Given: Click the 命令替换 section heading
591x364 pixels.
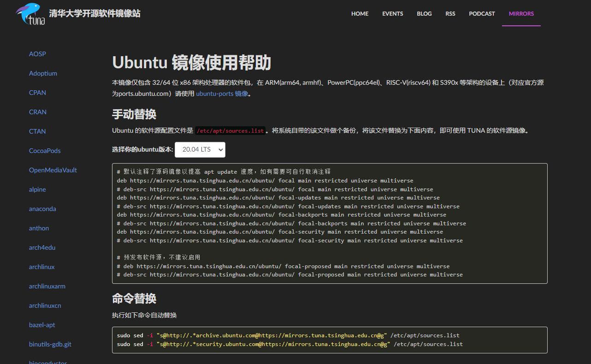Looking at the screenshot, I should point(134,298).
